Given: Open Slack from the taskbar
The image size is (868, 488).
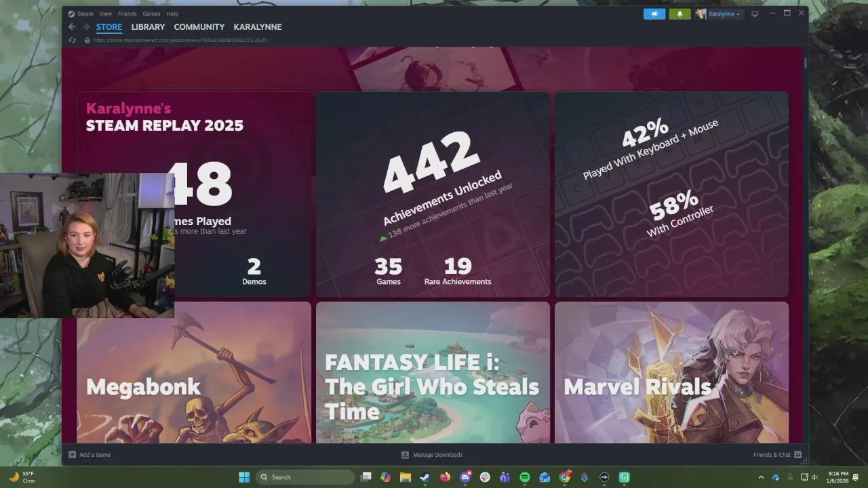Looking at the screenshot, I should click(x=485, y=477).
